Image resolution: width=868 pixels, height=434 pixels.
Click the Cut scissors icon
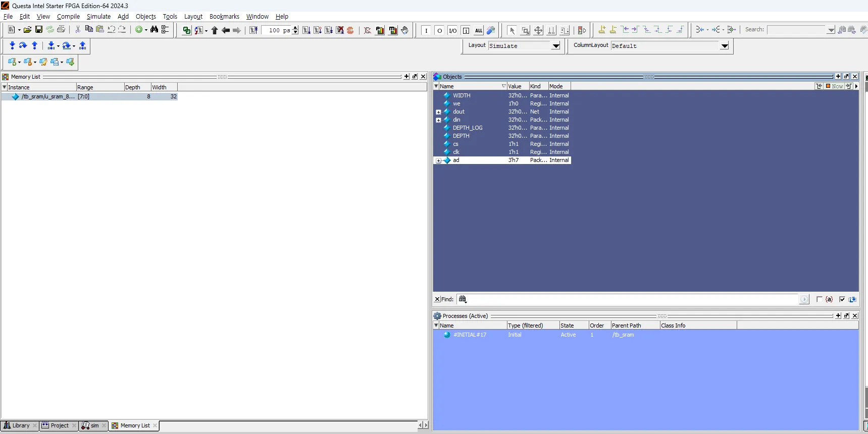(x=78, y=30)
